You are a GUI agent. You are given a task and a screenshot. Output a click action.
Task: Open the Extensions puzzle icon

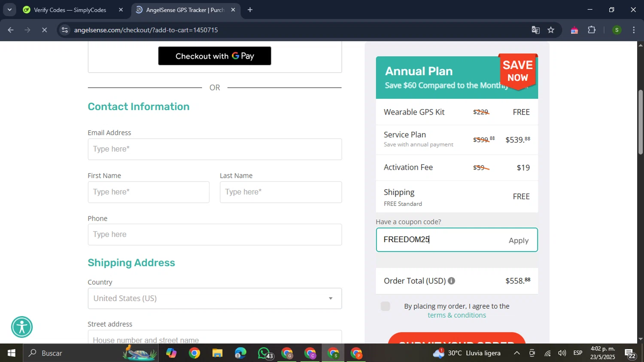(592, 30)
